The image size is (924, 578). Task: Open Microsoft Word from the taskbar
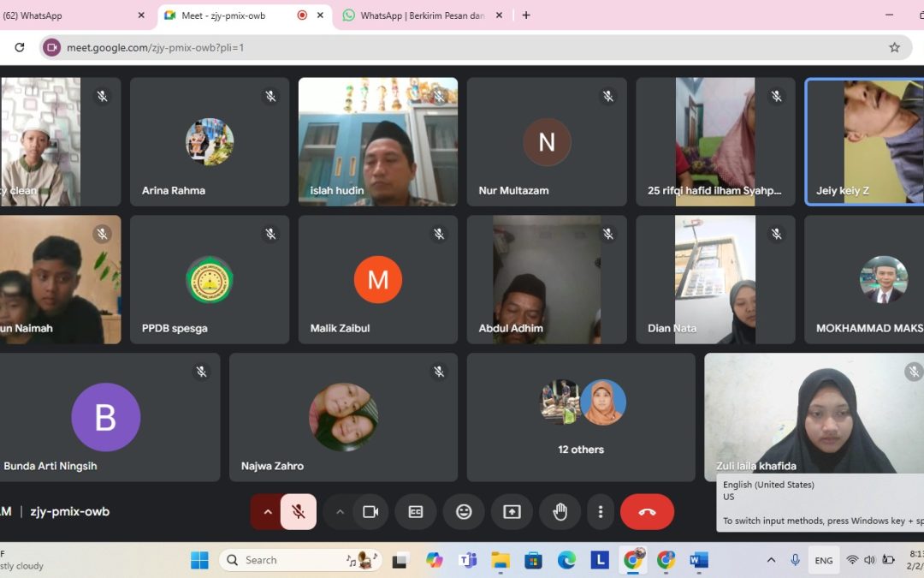tap(699, 560)
